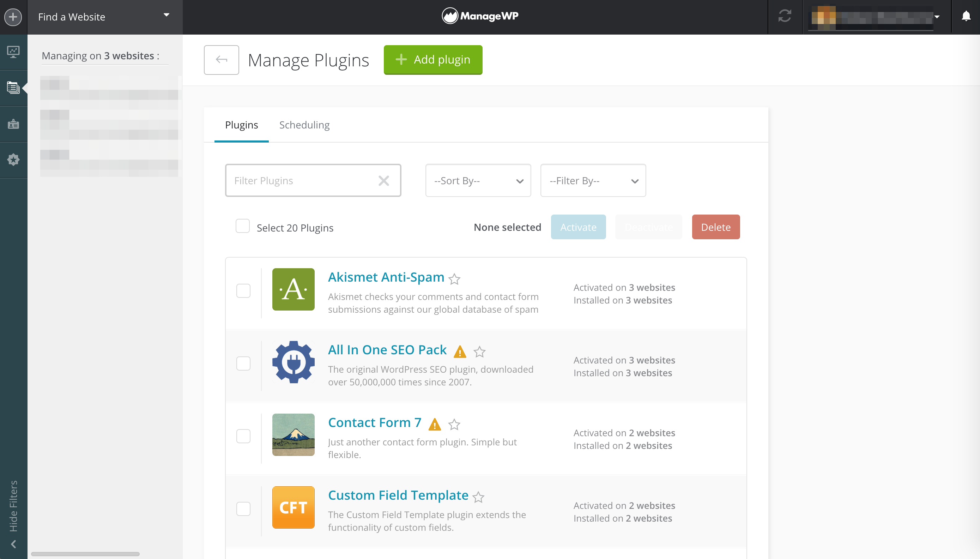Favorite Contact Form 7 with the star
This screenshot has width=980, height=559.
click(x=454, y=424)
